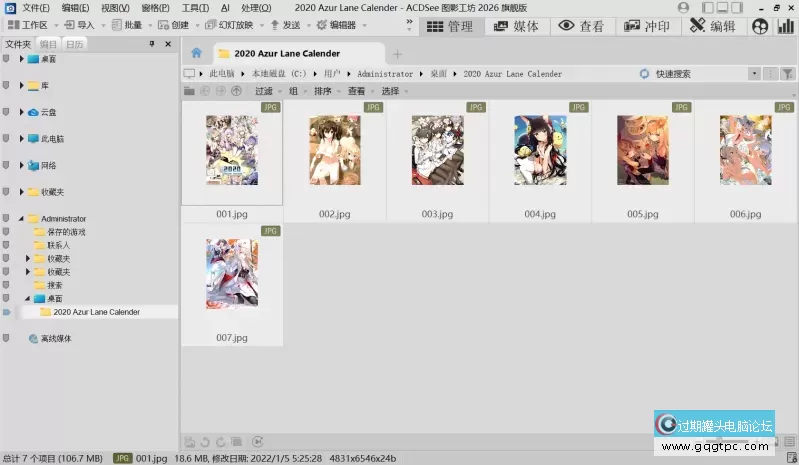Close the folders pane with X

pos(168,44)
